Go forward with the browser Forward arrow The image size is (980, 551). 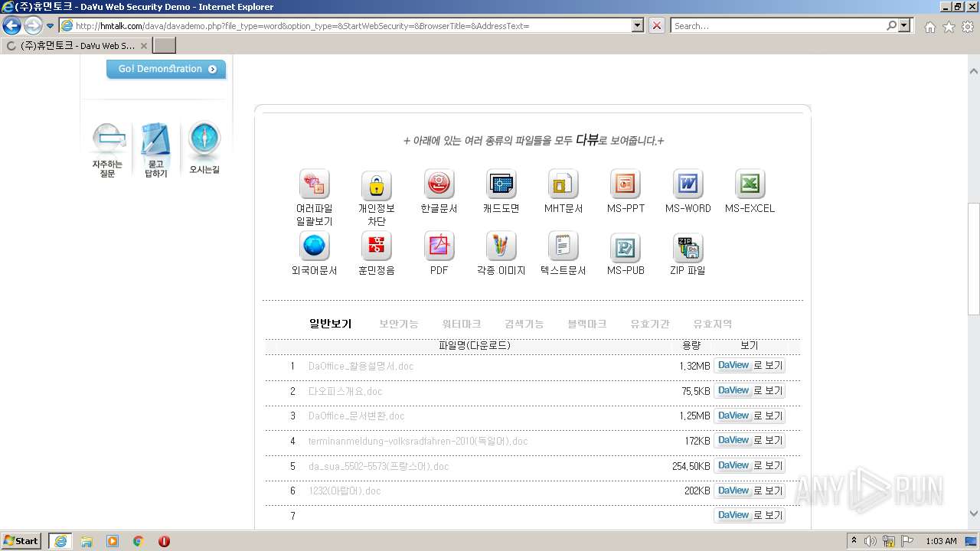(x=33, y=26)
